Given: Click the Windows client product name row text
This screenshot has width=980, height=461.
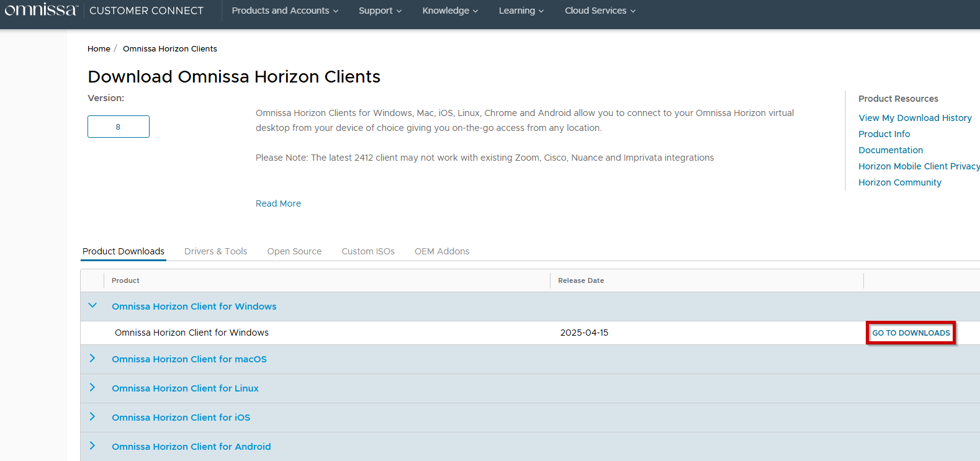Looking at the screenshot, I should tap(192, 333).
